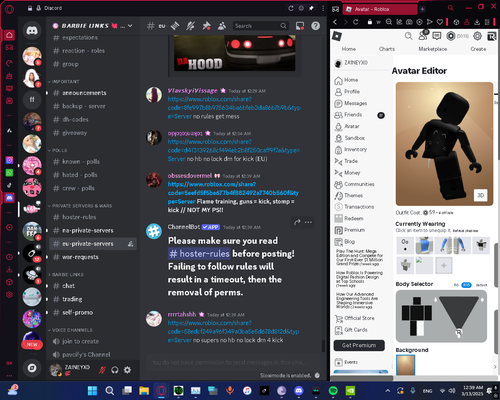
Task: Click Opera GX logo menu
Action: click(x=9, y=9)
